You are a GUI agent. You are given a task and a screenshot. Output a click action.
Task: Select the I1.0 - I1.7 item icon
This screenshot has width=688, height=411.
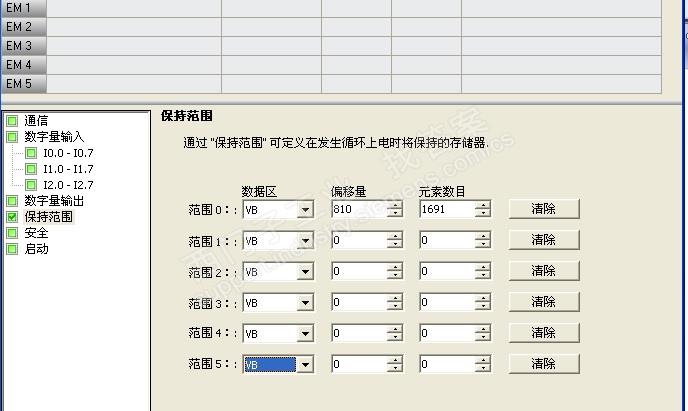31,169
